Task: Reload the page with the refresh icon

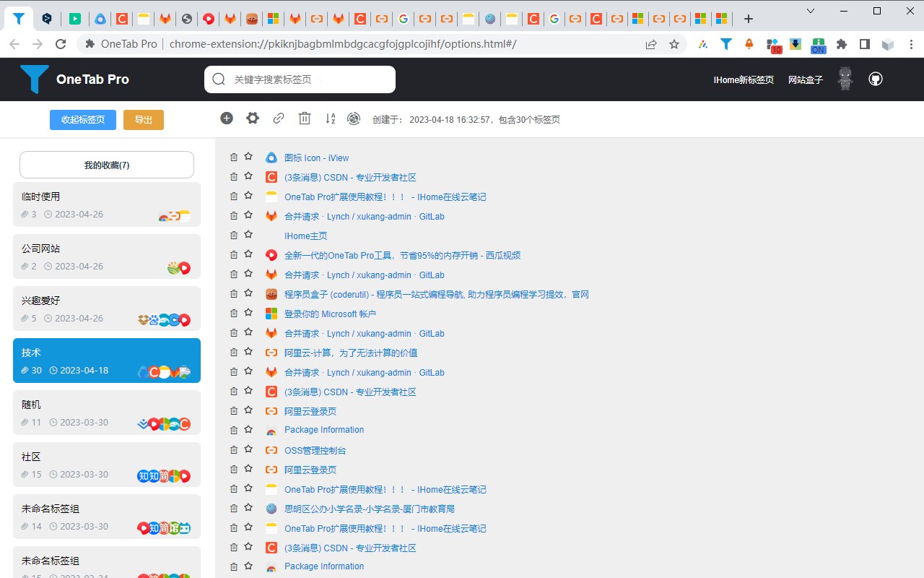Action: (x=61, y=44)
